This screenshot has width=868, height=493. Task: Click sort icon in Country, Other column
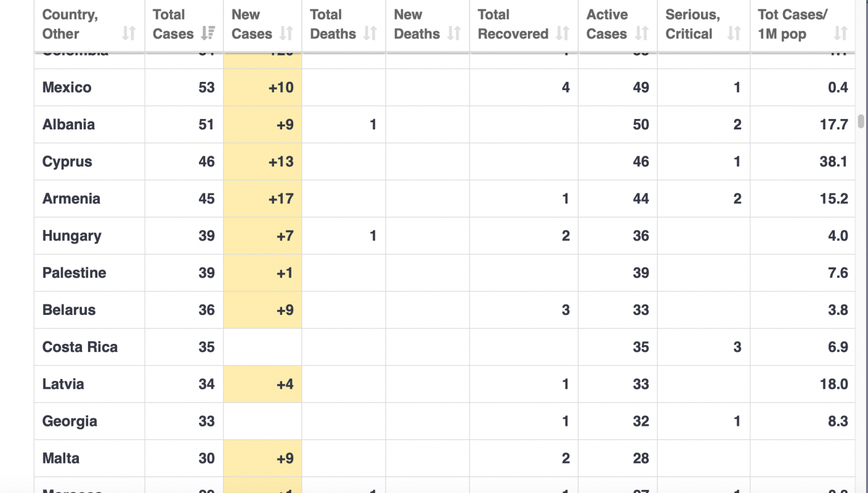[129, 33]
